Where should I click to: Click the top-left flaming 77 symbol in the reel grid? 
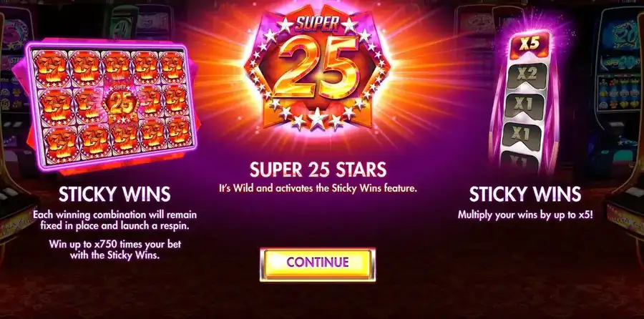[50, 67]
